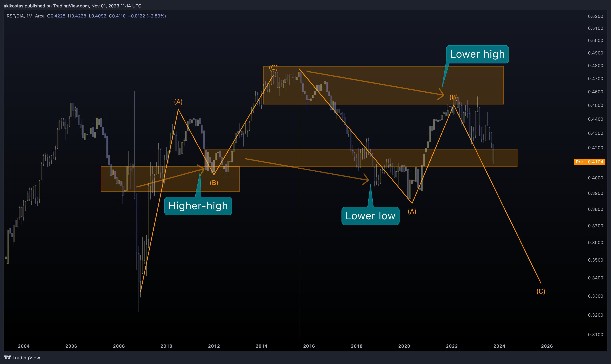
Task: Click the 0.3300 price axis label
Action: tap(596, 296)
